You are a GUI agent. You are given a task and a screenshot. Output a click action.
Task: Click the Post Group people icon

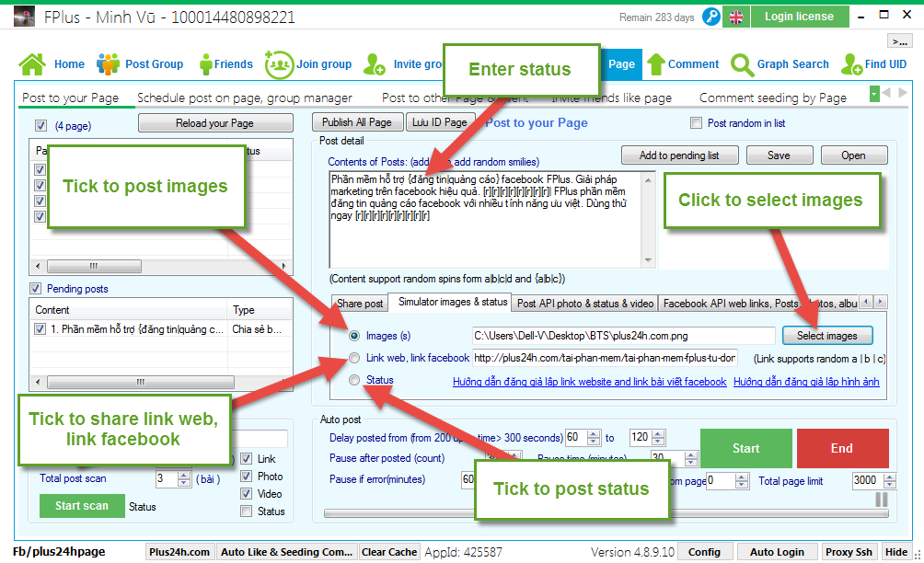click(108, 64)
